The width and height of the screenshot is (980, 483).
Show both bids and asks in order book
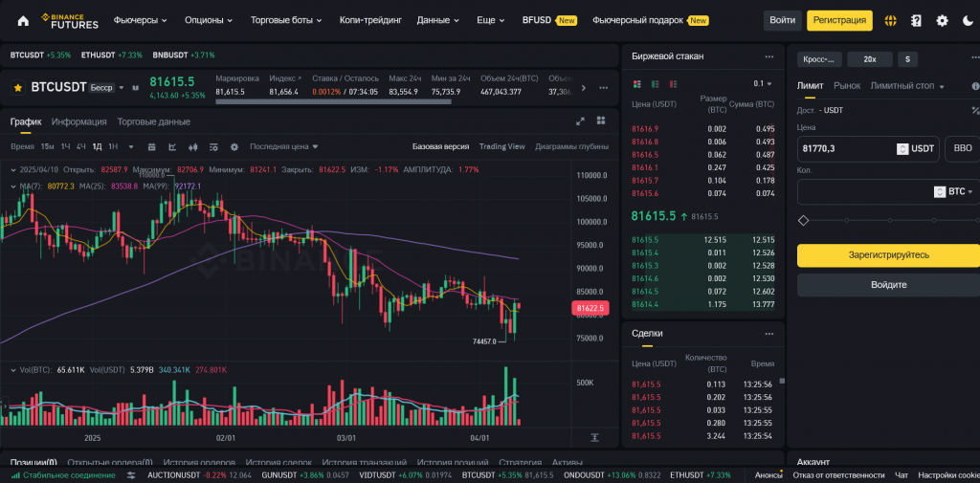637,84
